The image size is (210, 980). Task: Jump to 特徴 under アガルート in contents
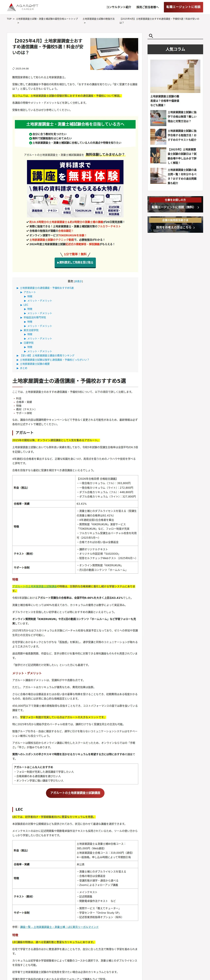coord(30,296)
